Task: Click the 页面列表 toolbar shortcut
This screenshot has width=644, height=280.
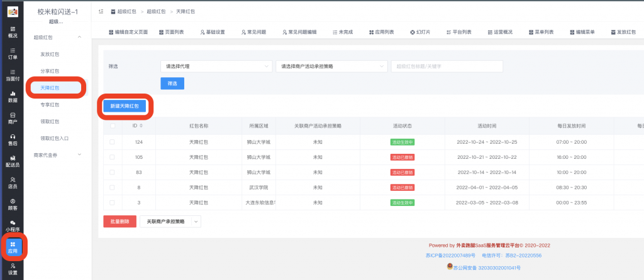Action: point(171,32)
